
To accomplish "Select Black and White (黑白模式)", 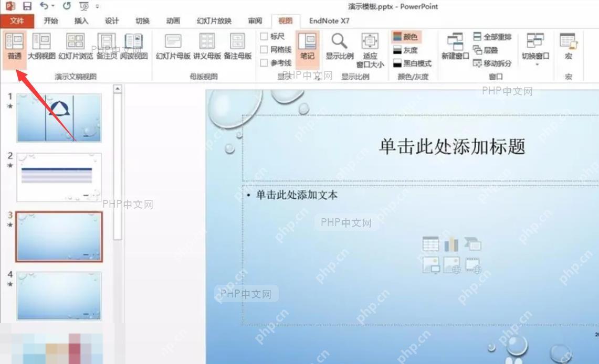I will (x=412, y=63).
